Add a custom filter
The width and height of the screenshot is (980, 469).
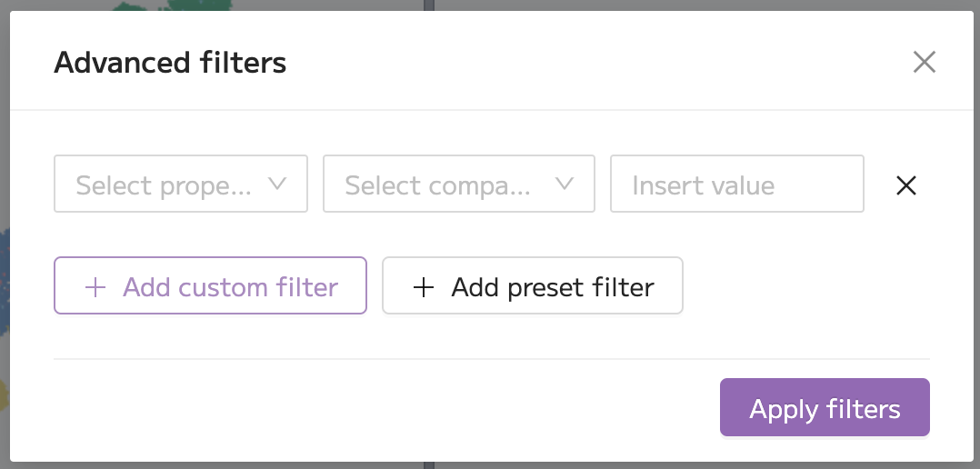click(x=210, y=285)
